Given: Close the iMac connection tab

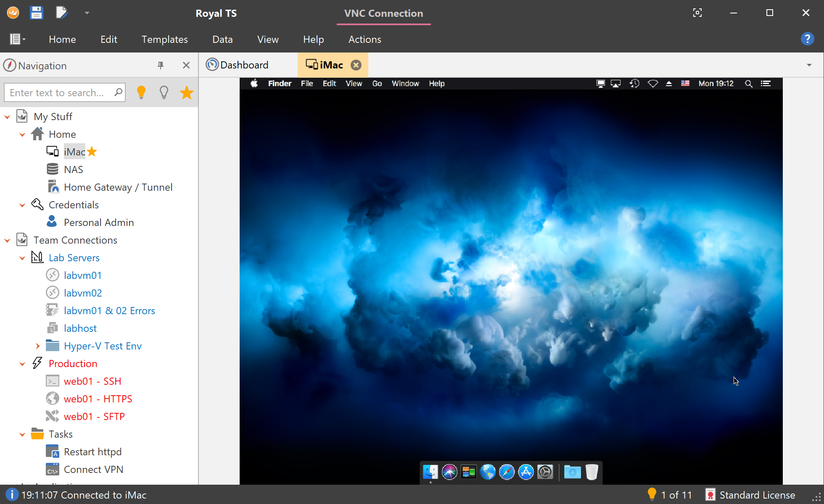Looking at the screenshot, I should click(356, 65).
